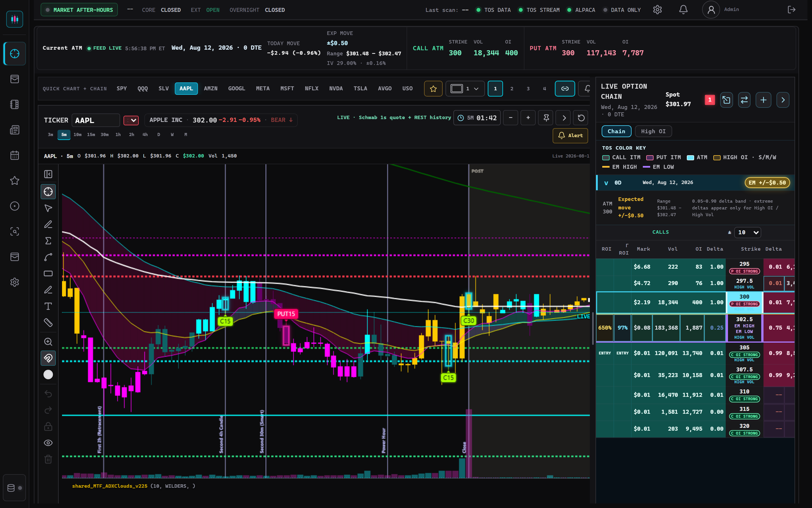Viewport: 812px width, 508px height.
Task: Switch to the High OI tab
Action: (x=653, y=131)
